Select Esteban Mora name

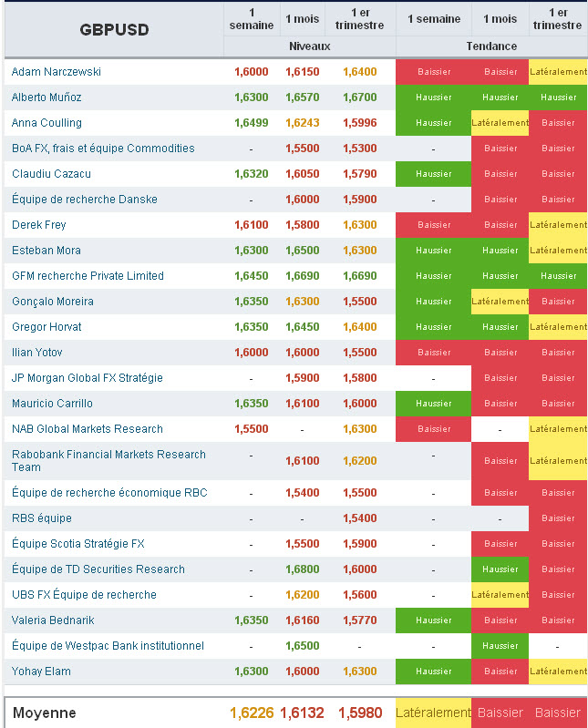coord(46,251)
